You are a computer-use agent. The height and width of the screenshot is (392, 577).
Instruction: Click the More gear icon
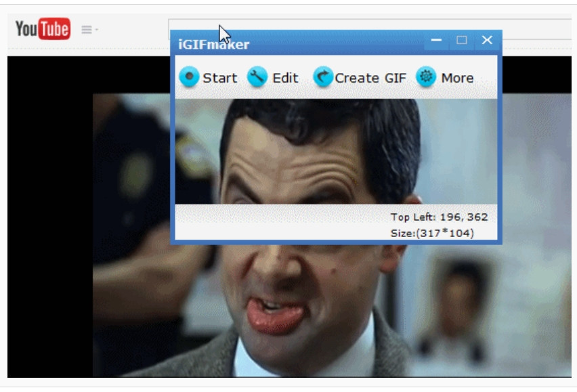pos(426,77)
